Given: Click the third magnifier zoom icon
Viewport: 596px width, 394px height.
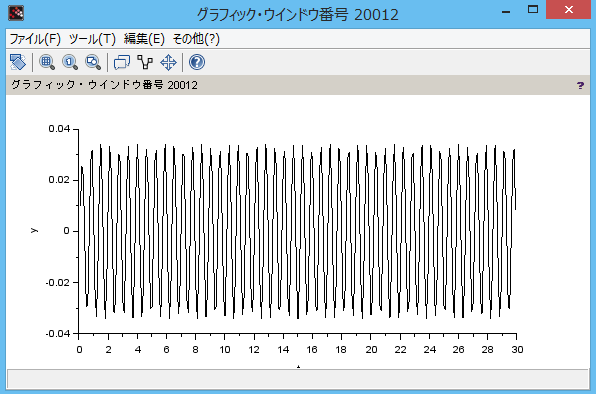Looking at the screenshot, I should [x=93, y=62].
